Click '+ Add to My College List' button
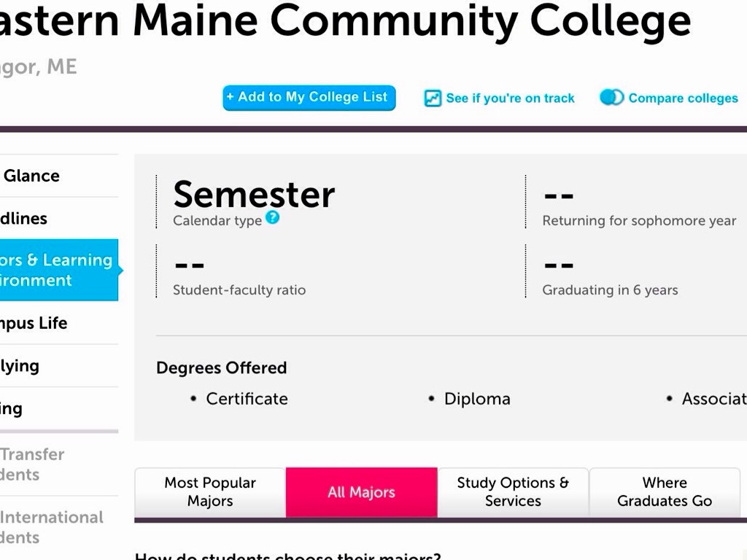The image size is (747, 560). pos(309,98)
